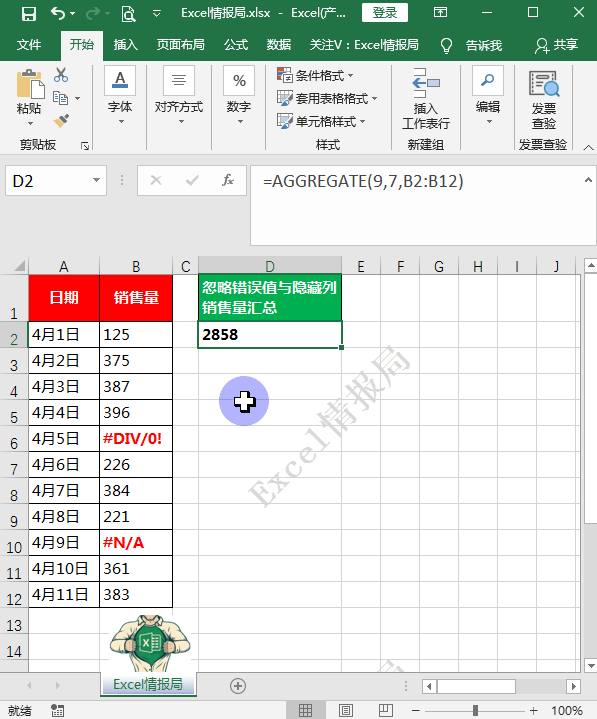Open the 公式 ribbon tab
This screenshot has height=719, width=597.
pos(236,45)
